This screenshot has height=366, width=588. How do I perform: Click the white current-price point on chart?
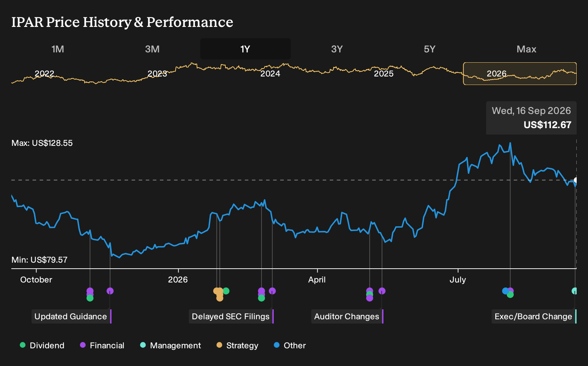(x=576, y=180)
